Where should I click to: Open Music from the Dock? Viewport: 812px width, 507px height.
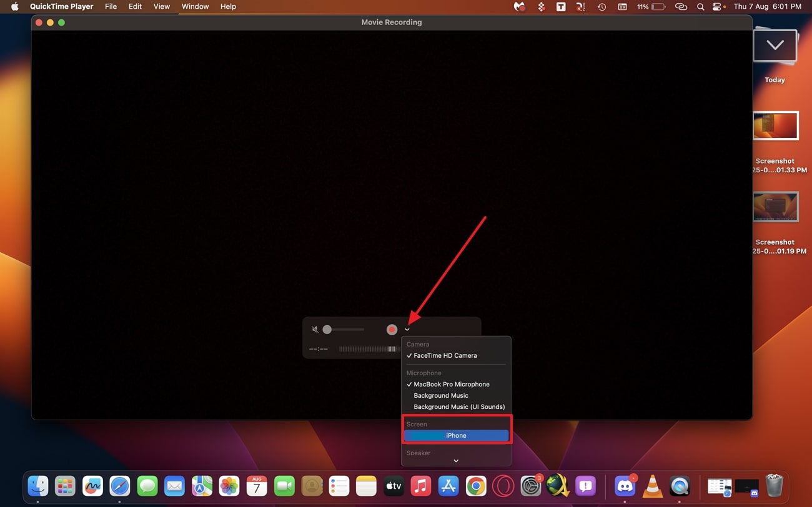(421, 486)
